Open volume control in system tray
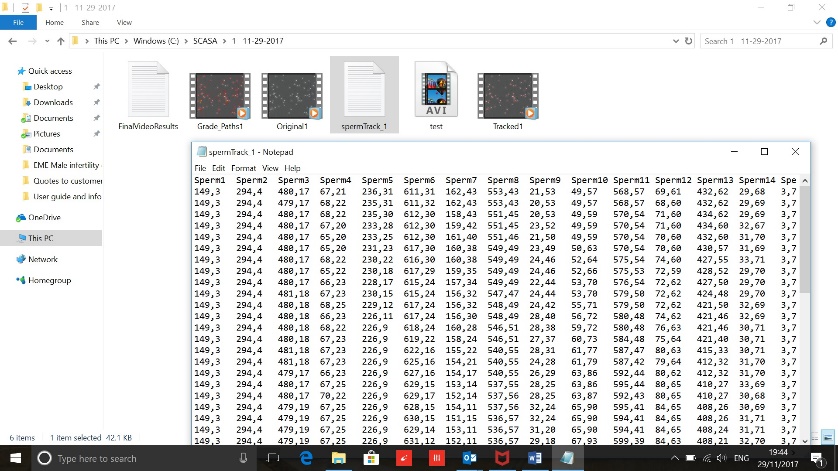 722,458
